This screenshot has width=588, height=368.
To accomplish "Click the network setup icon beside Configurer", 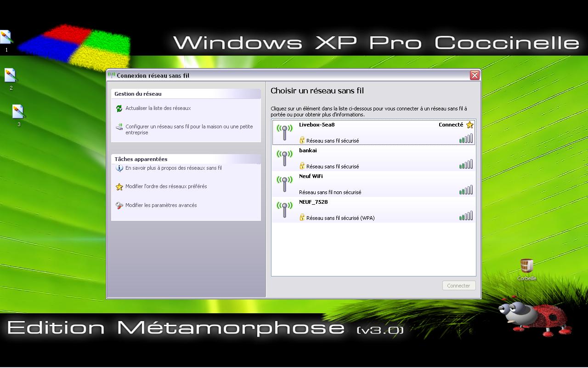I will (119, 127).
